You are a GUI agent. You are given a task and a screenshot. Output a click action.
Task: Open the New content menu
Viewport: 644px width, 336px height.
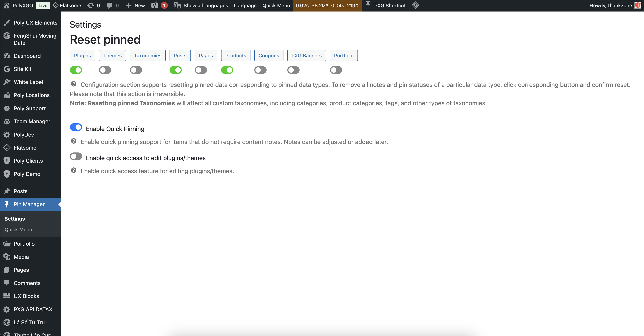tap(135, 6)
